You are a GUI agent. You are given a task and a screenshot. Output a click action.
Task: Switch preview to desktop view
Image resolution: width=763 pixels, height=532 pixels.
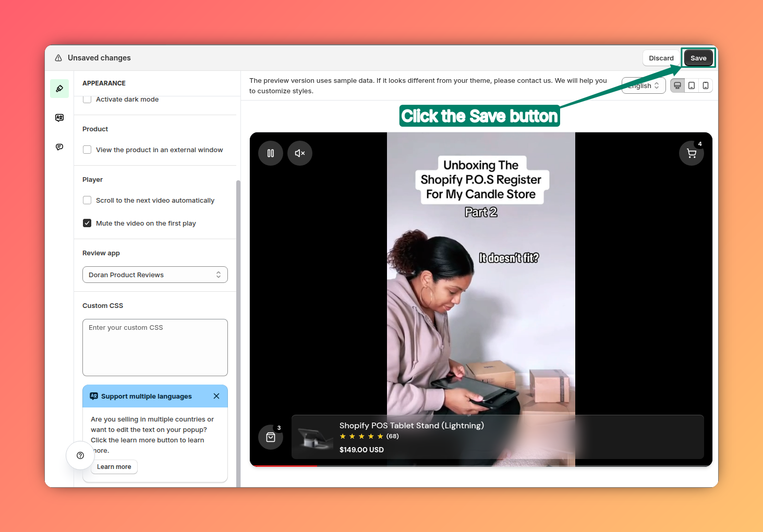[x=677, y=85]
